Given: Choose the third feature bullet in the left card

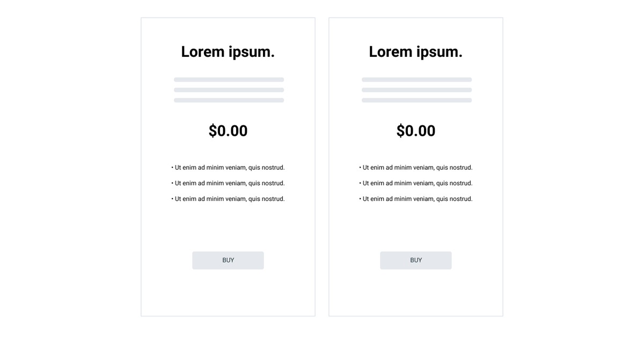Looking at the screenshot, I should pyautogui.click(x=228, y=199).
